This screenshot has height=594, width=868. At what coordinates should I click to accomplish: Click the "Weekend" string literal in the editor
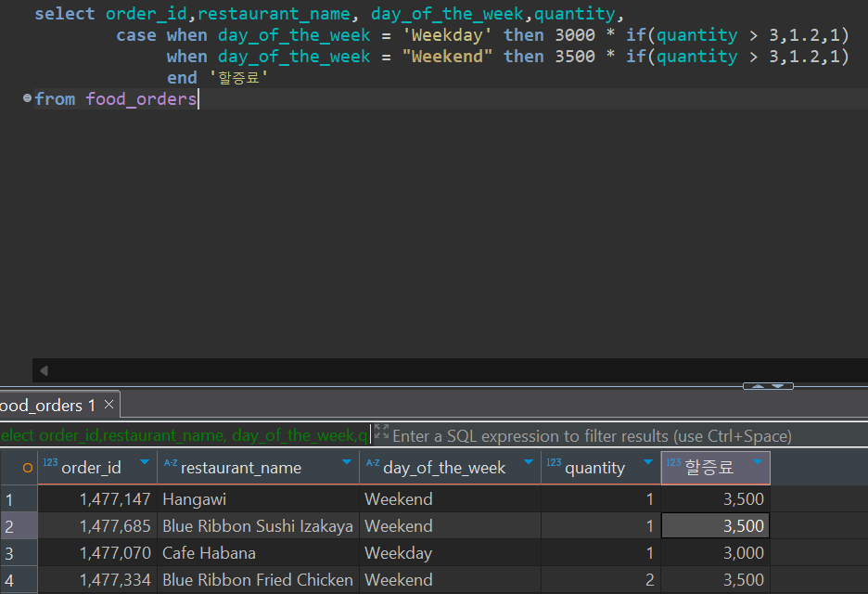(x=447, y=57)
